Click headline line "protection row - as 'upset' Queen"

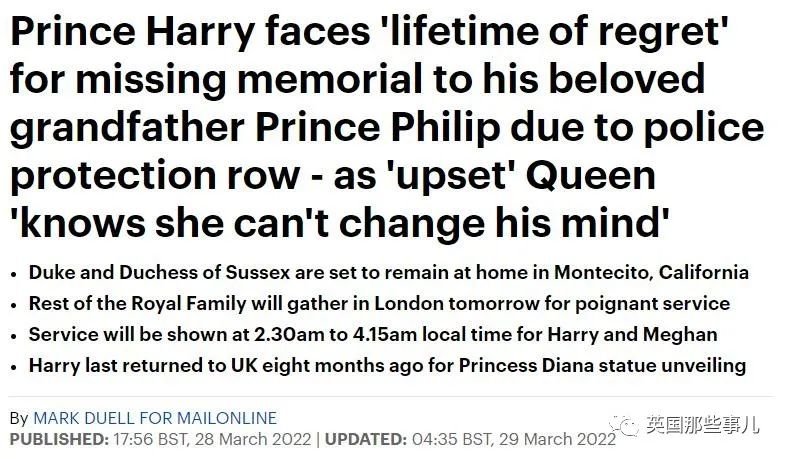(x=333, y=175)
